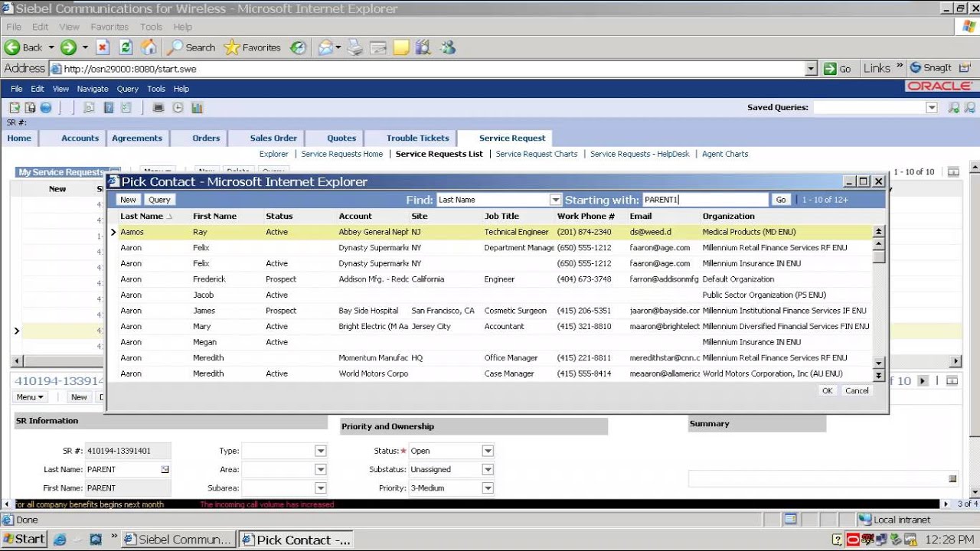Expand the Find field dropdown in Pick Contact
This screenshot has height=551, width=980.
click(556, 200)
